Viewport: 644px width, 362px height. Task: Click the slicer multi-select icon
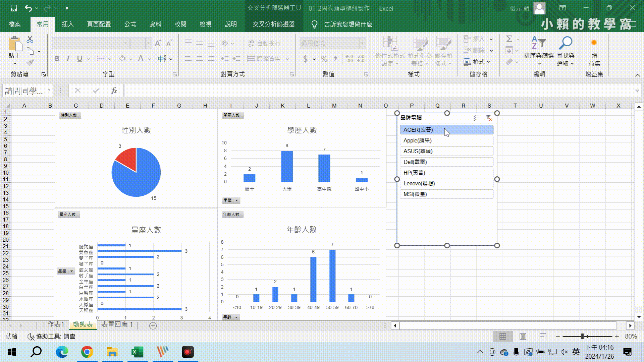tap(476, 118)
